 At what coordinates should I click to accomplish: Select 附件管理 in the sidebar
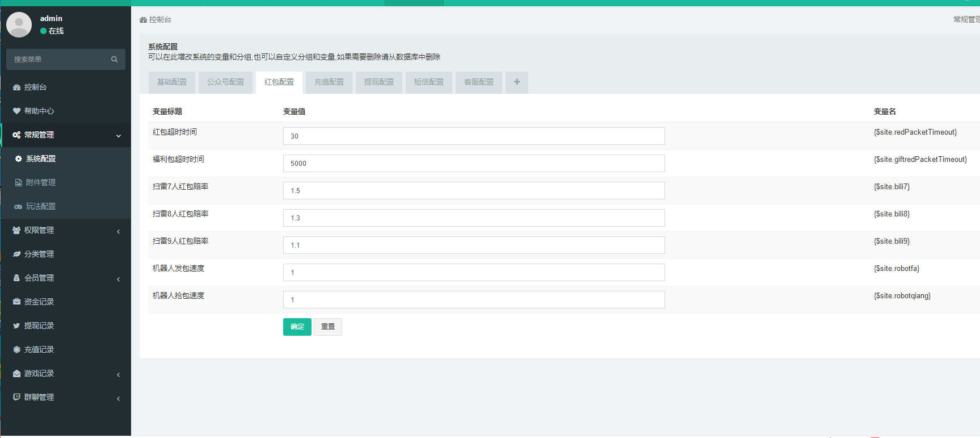click(x=40, y=182)
